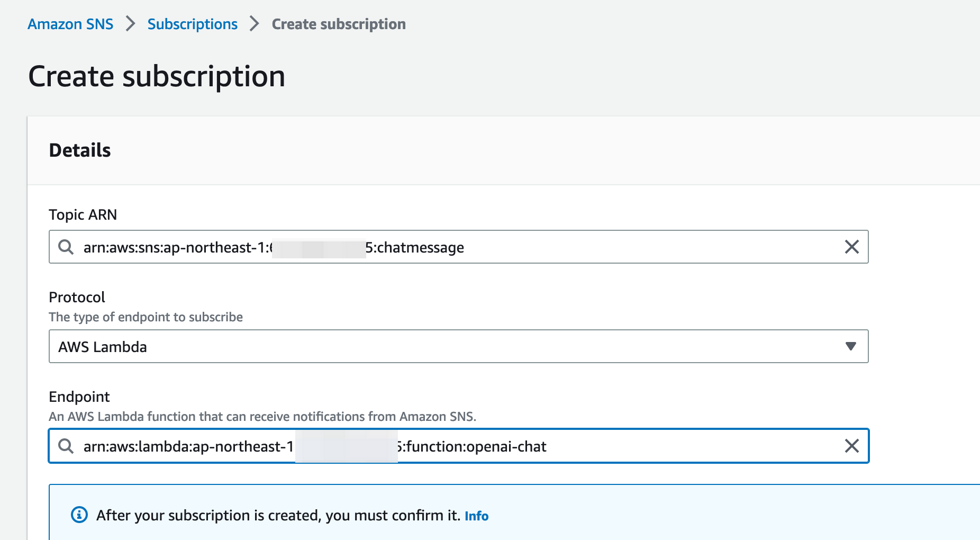Click the magnifier icon in Endpoint field
Screen dimensions: 980x540
pyautogui.click(x=66, y=446)
